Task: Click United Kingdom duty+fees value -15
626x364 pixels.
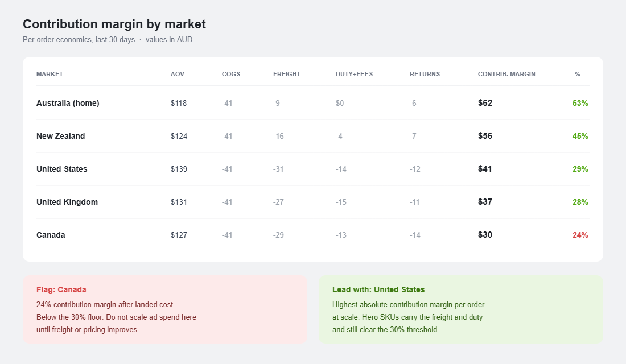Action: [341, 202]
